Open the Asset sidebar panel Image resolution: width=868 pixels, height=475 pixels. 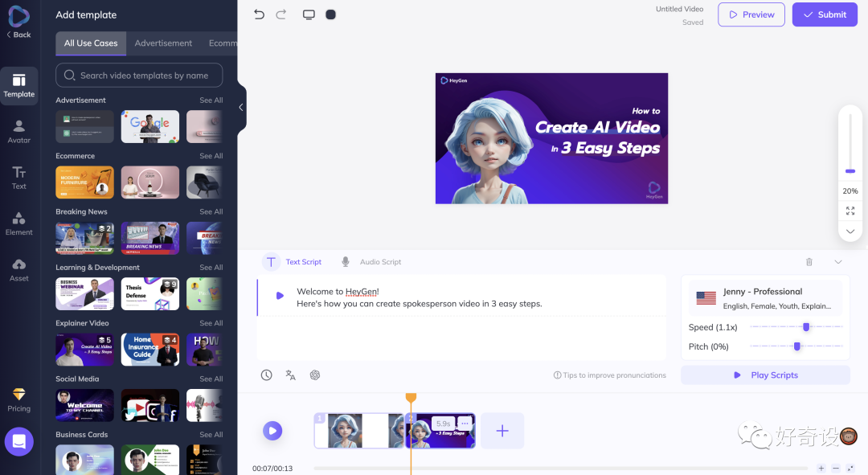click(19, 270)
